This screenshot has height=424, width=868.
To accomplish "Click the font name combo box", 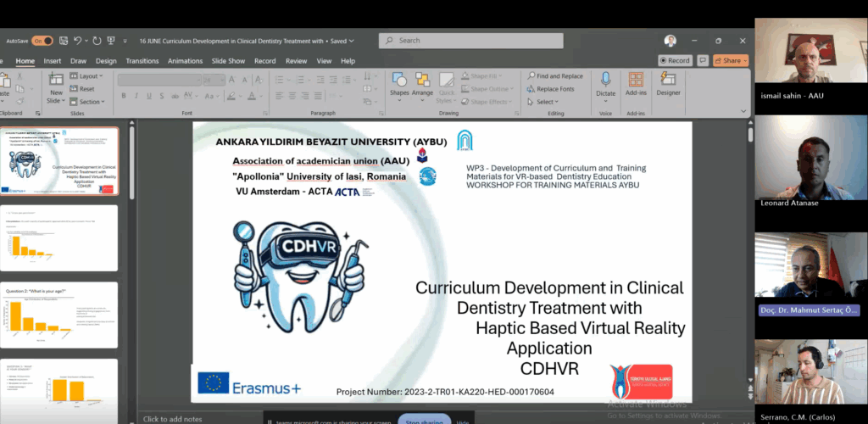I will point(159,81).
